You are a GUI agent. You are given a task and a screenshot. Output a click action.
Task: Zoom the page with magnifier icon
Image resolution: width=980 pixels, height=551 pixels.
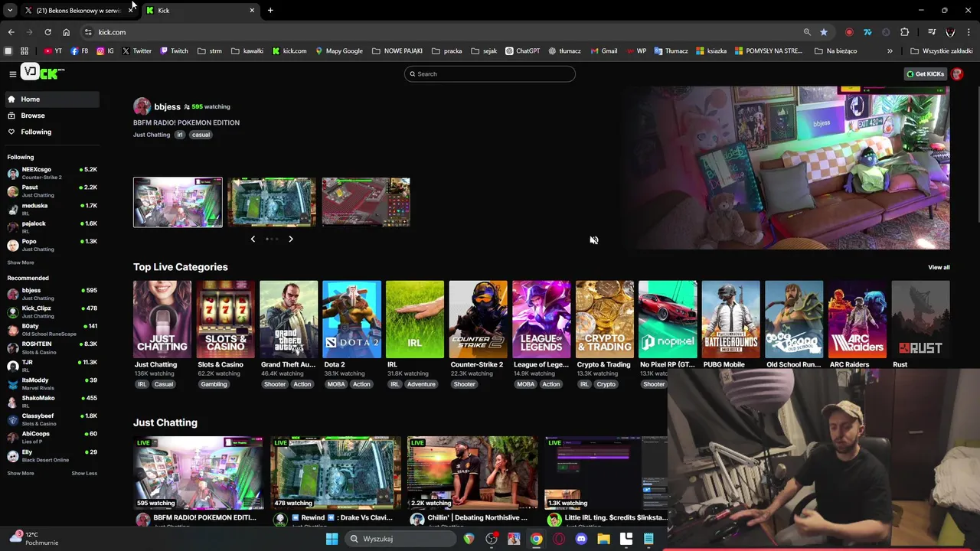(807, 32)
